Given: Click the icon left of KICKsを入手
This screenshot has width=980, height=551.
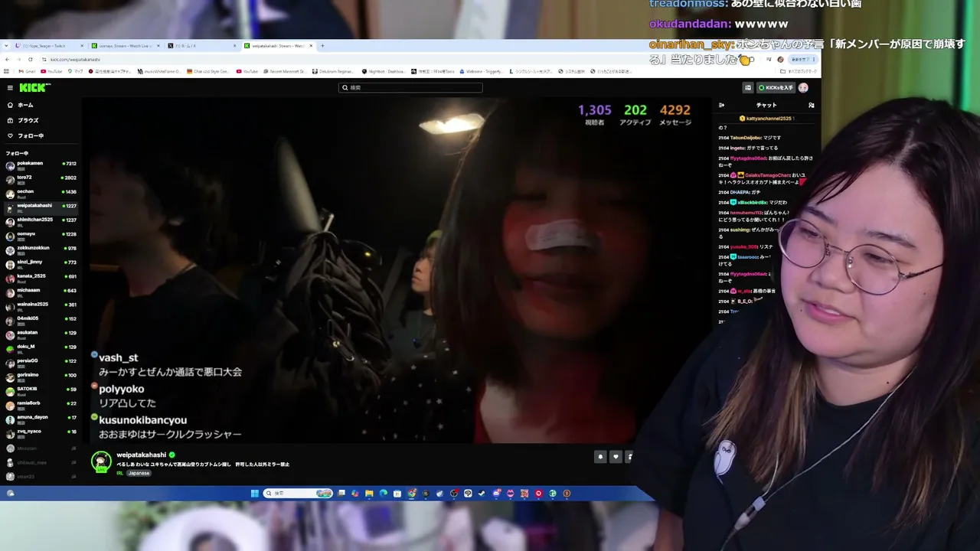Looking at the screenshot, I should (748, 88).
